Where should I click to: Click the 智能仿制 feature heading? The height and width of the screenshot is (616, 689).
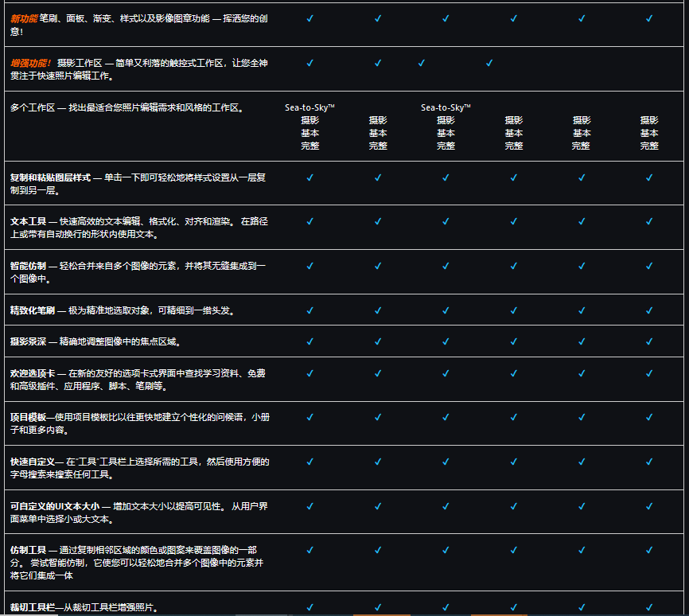(28, 266)
